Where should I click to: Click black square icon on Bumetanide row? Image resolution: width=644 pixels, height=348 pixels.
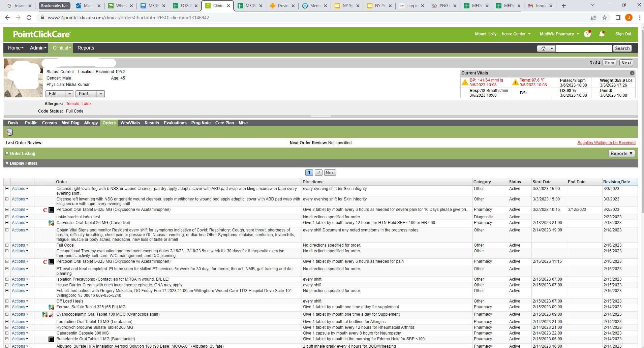51,339
